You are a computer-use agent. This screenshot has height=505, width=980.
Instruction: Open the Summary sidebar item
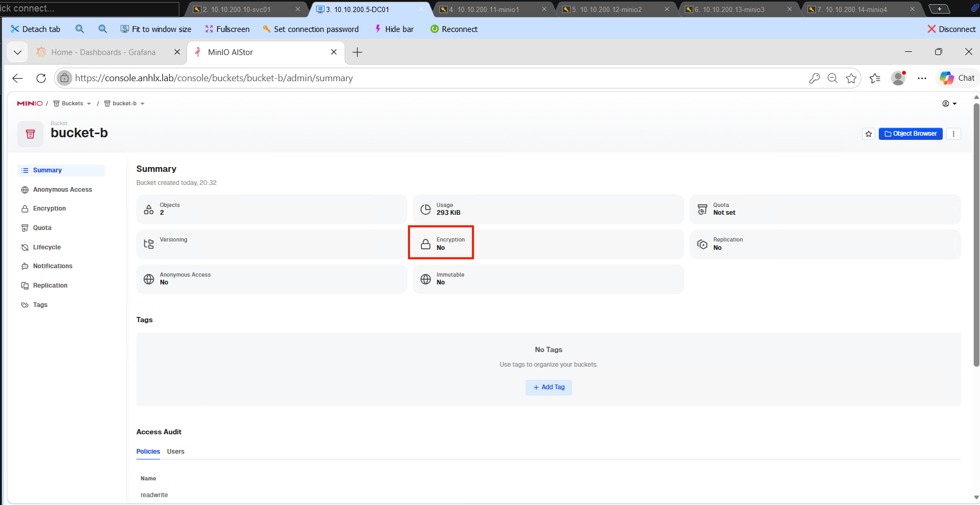coord(61,170)
